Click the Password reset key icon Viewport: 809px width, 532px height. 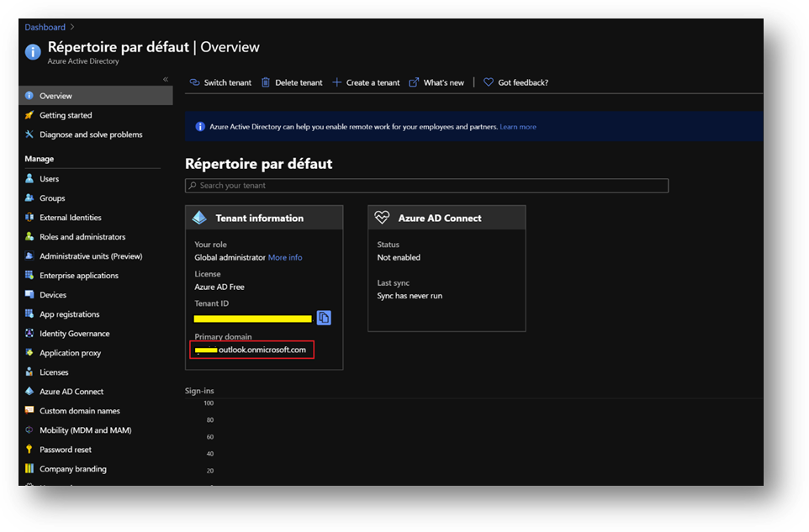click(x=30, y=450)
